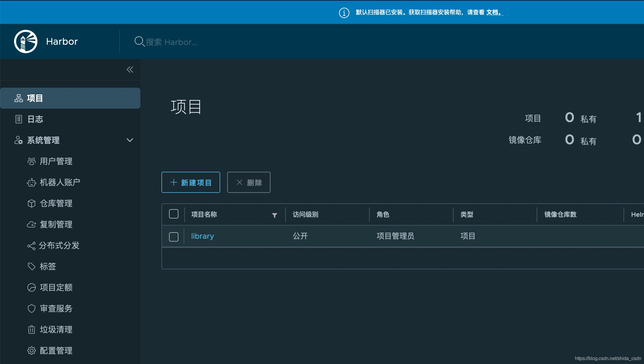The image size is (644, 364).
Task: Collapse the left sidebar with double-arrow
Action: [x=130, y=70]
